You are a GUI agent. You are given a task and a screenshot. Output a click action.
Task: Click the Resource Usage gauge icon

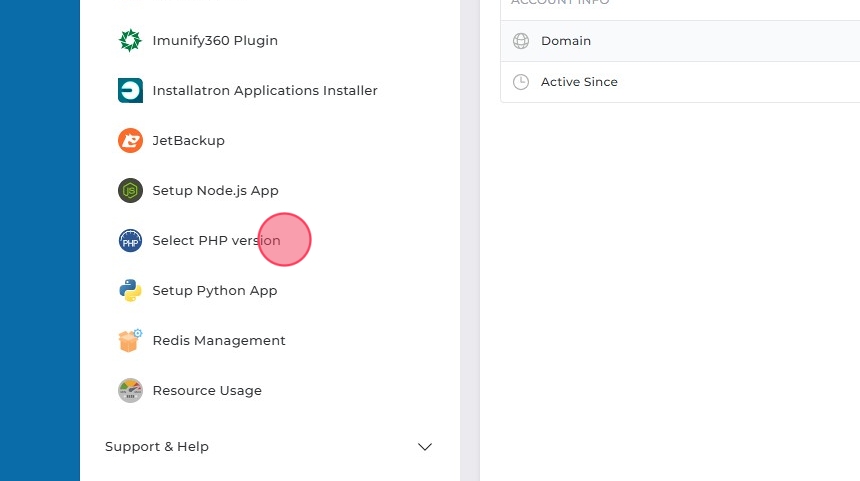tap(130, 391)
